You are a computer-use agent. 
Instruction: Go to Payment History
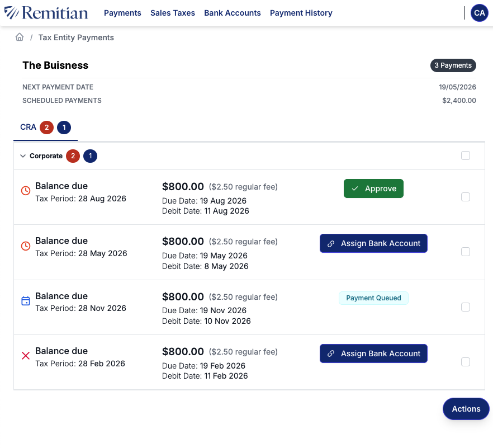tap(301, 13)
